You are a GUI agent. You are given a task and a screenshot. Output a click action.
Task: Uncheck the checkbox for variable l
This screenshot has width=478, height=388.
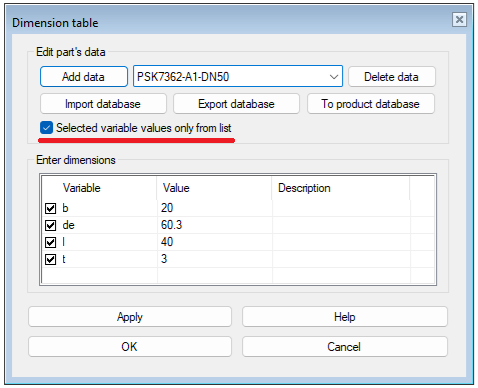(x=50, y=242)
